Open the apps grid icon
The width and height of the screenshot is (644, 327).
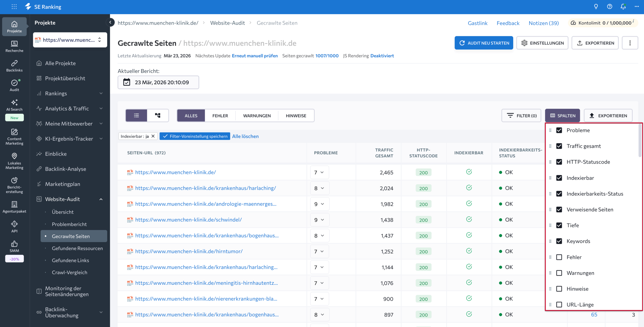pyautogui.click(x=14, y=7)
